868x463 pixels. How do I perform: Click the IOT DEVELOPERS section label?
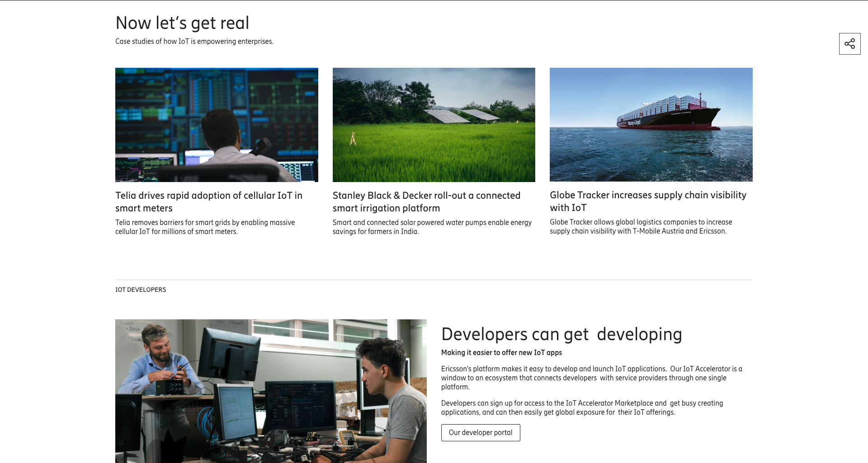[141, 290]
